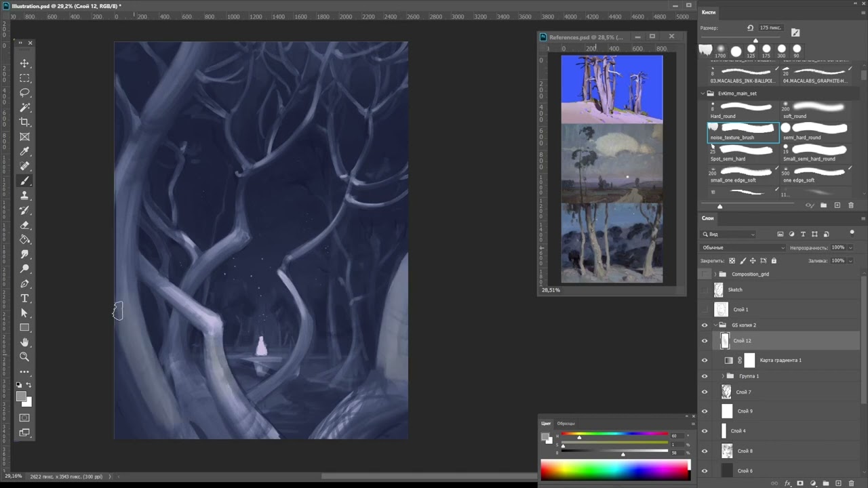Open the blend mode dropdown Обычные

coord(743,247)
